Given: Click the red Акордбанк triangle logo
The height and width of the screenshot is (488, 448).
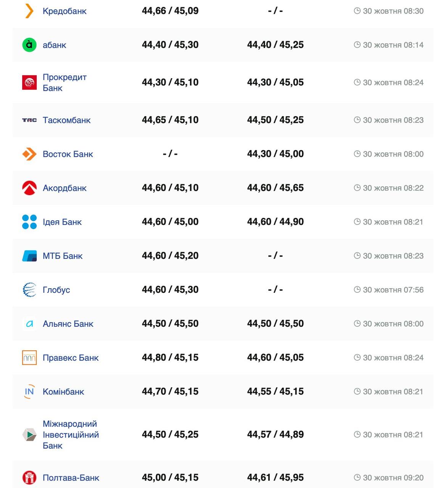Looking at the screenshot, I should [x=29, y=188].
